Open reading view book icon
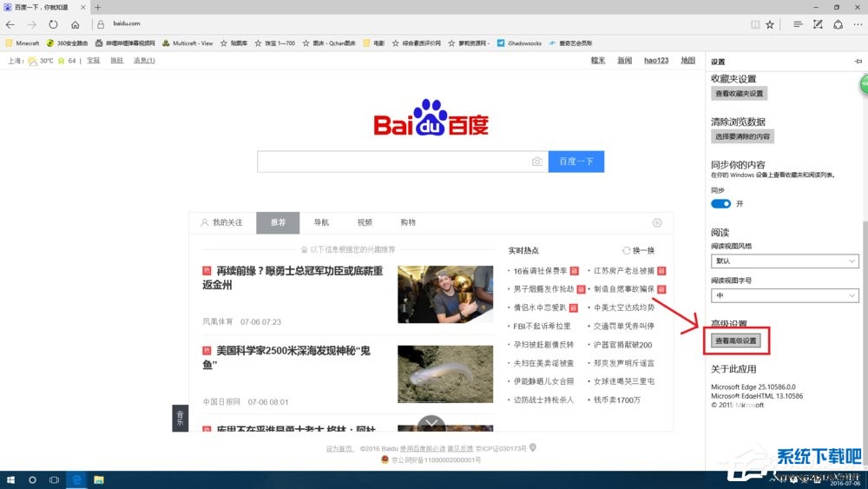The height and width of the screenshot is (489, 868). (x=754, y=24)
